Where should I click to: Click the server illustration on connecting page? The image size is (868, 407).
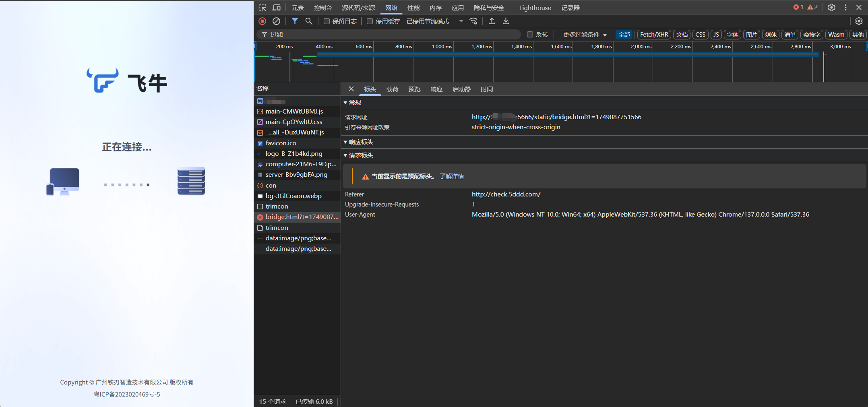tap(191, 181)
